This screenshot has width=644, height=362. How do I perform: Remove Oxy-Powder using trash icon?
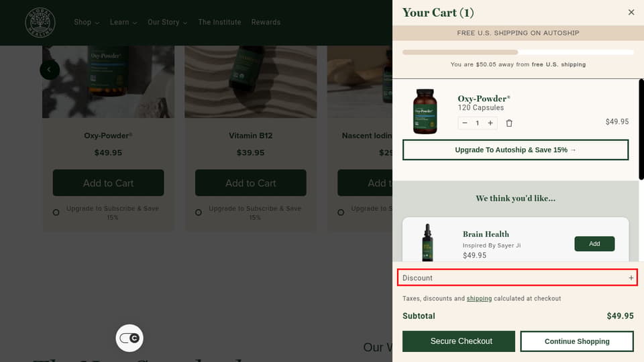pos(509,123)
